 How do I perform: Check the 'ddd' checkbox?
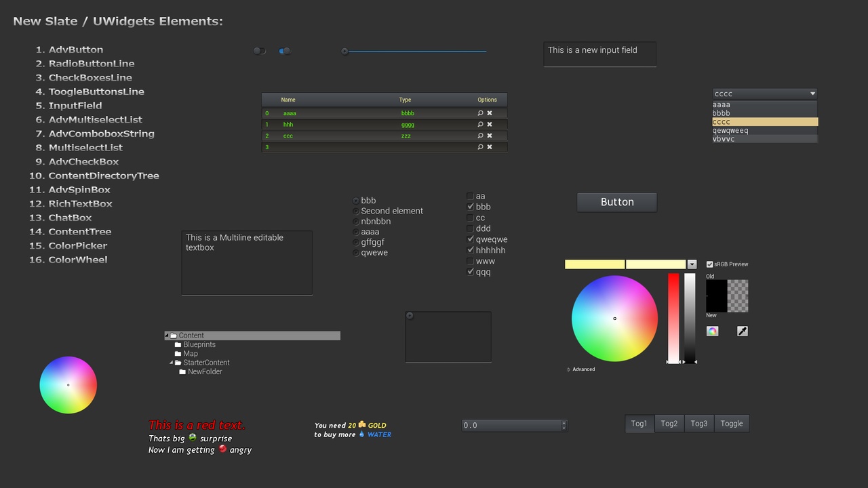click(470, 228)
